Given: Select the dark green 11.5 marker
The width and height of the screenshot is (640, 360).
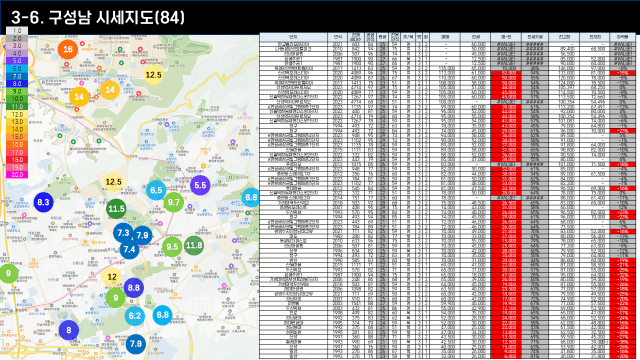Looking at the screenshot, I should pyautogui.click(x=116, y=209).
